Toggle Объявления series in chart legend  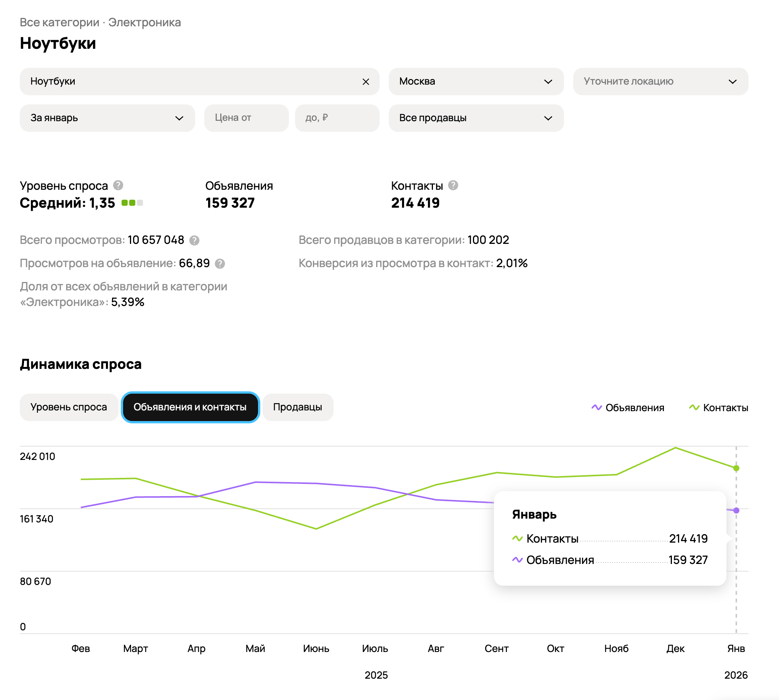click(634, 408)
